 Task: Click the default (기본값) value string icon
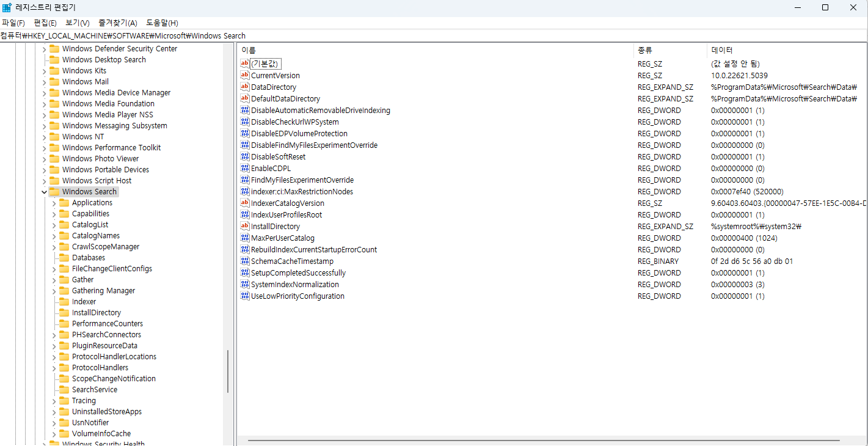[x=245, y=64]
